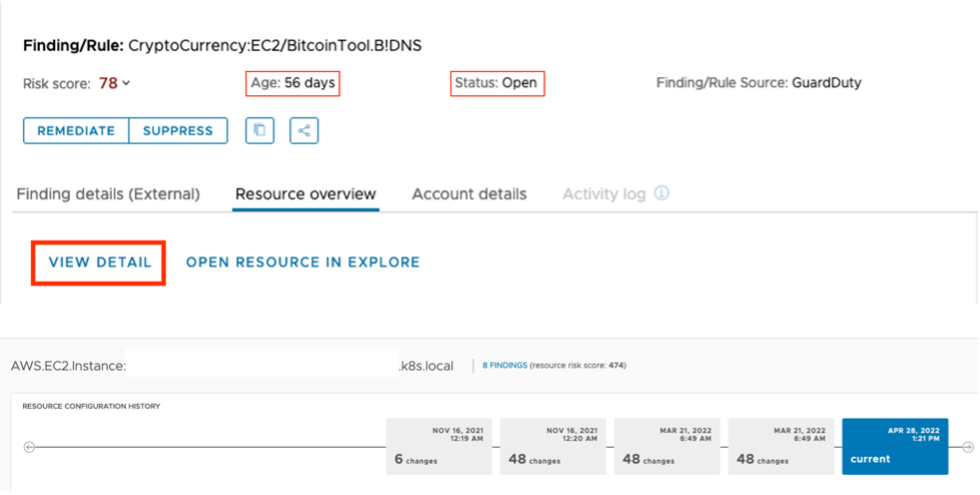Open the Activity log tab
980x495 pixels.
point(603,194)
